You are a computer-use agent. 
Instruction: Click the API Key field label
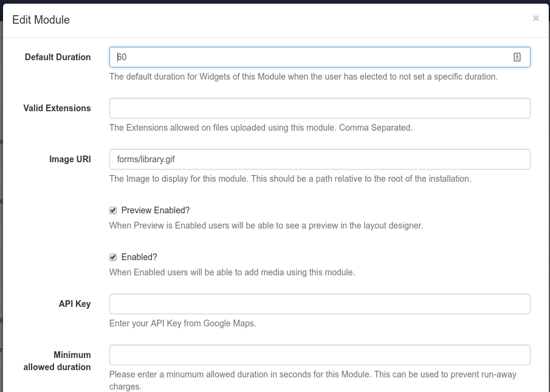[x=75, y=303]
